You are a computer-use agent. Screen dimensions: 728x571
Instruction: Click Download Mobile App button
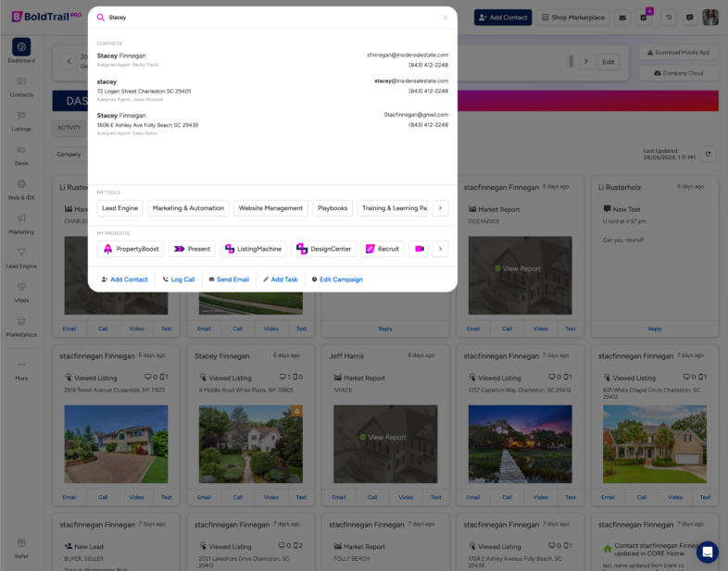click(x=678, y=53)
